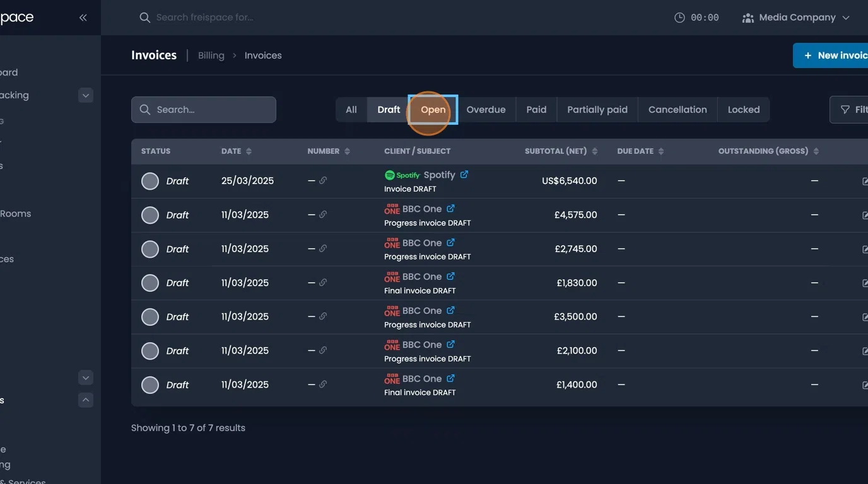Expand the tracking section chevron in the sidebar

pos(86,95)
